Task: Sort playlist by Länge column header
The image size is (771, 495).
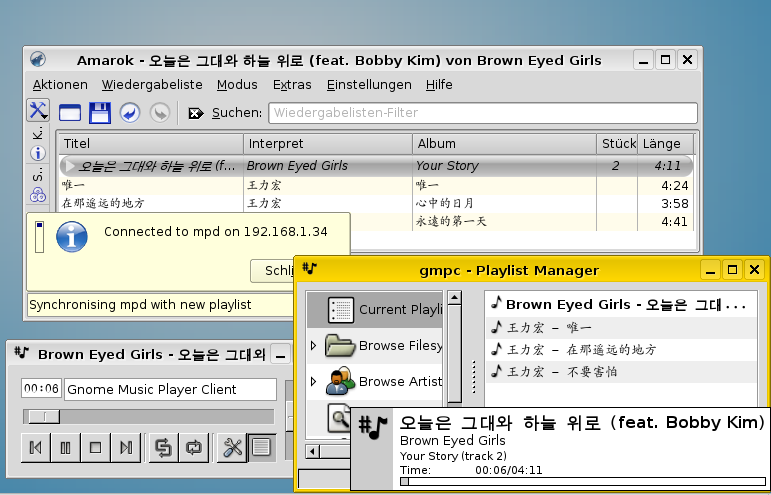Action: (666, 144)
